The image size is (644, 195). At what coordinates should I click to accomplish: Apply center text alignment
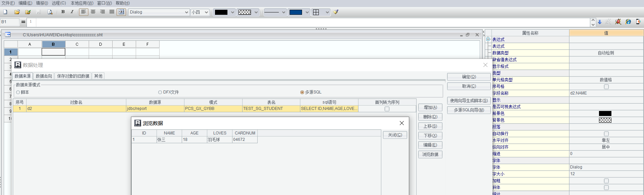click(93, 12)
